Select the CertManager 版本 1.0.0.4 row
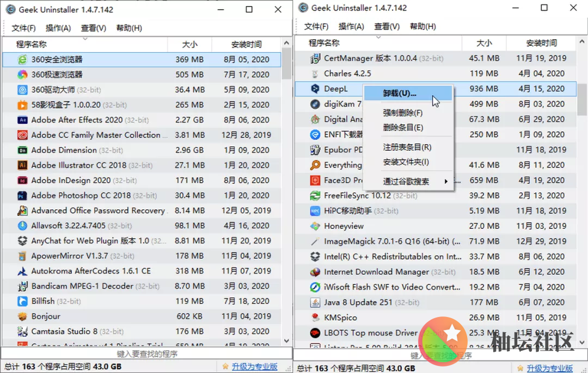 coord(436,58)
